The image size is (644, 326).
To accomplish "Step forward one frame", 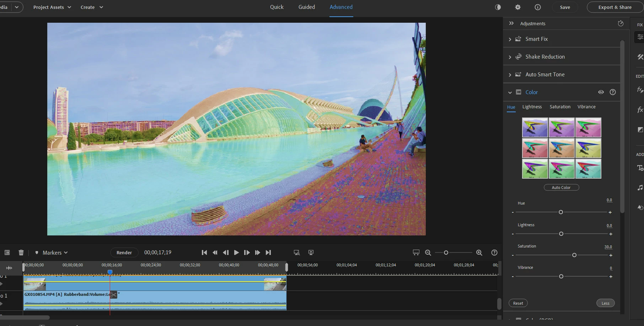I will pos(247,252).
